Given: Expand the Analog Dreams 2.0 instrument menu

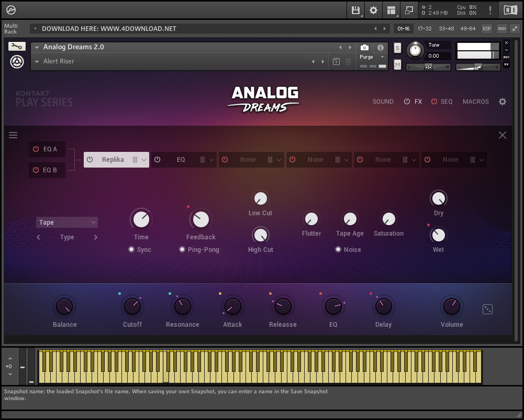Looking at the screenshot, I should [x=37, y=48].
